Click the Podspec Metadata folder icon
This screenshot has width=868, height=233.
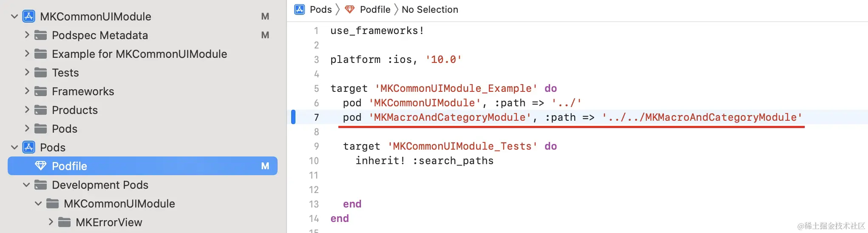[x=41, y=35]
